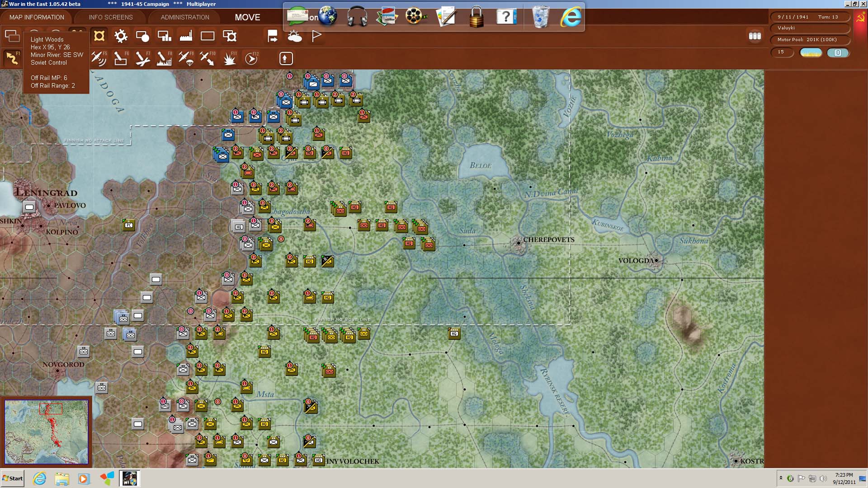Click the Soviet hammer and sickle flag
This screenshot has height=488, width=868.
[860, 18]
